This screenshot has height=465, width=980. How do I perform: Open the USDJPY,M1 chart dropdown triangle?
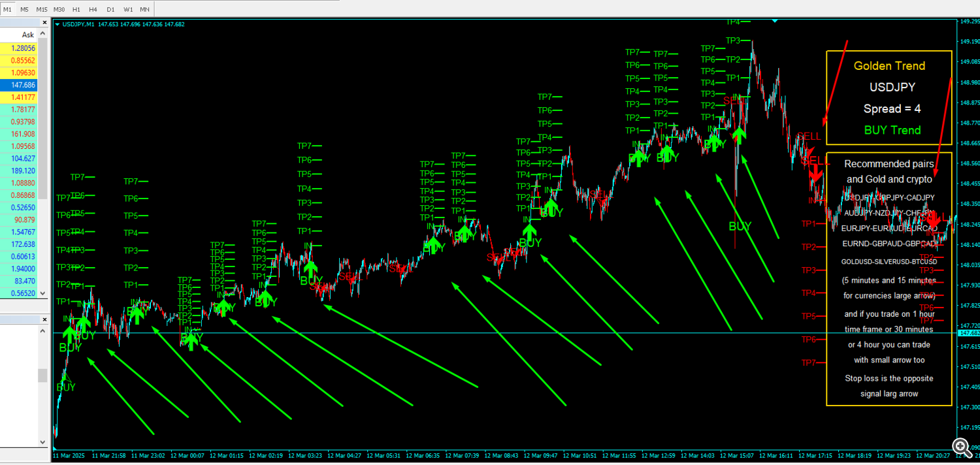tap(57, 24)
